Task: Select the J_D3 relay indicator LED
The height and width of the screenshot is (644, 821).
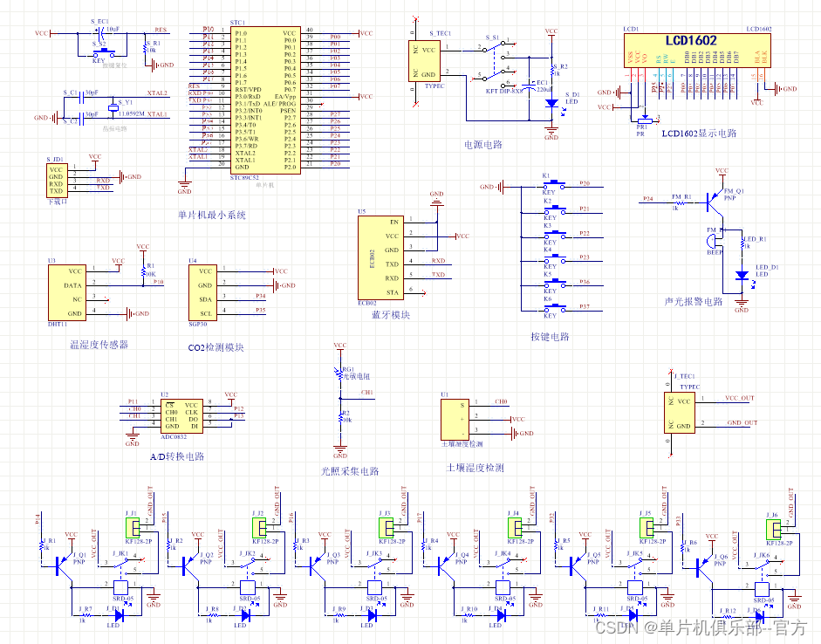Action: point(373,615)
